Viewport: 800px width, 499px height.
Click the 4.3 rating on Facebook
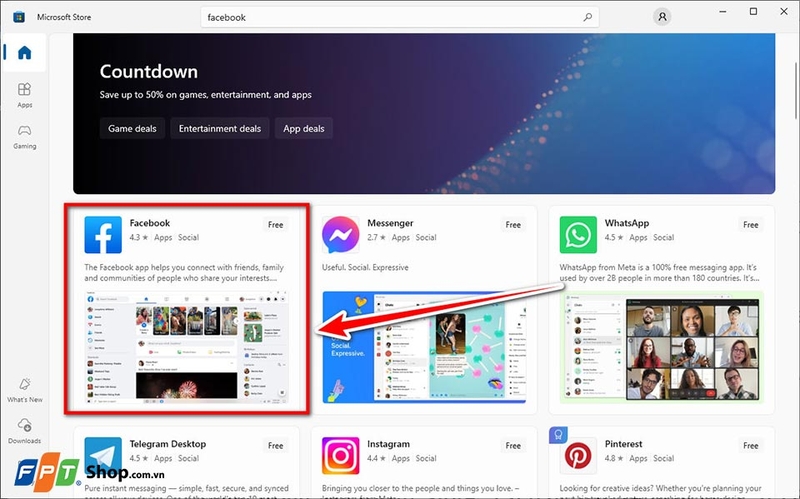138,237
